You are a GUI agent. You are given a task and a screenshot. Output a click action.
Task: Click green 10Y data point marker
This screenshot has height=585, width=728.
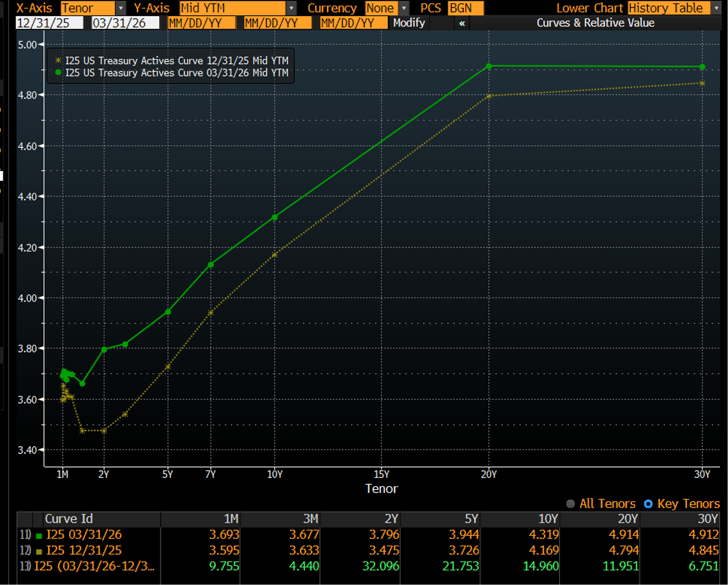pyautogui.click(x=275, y=217)
